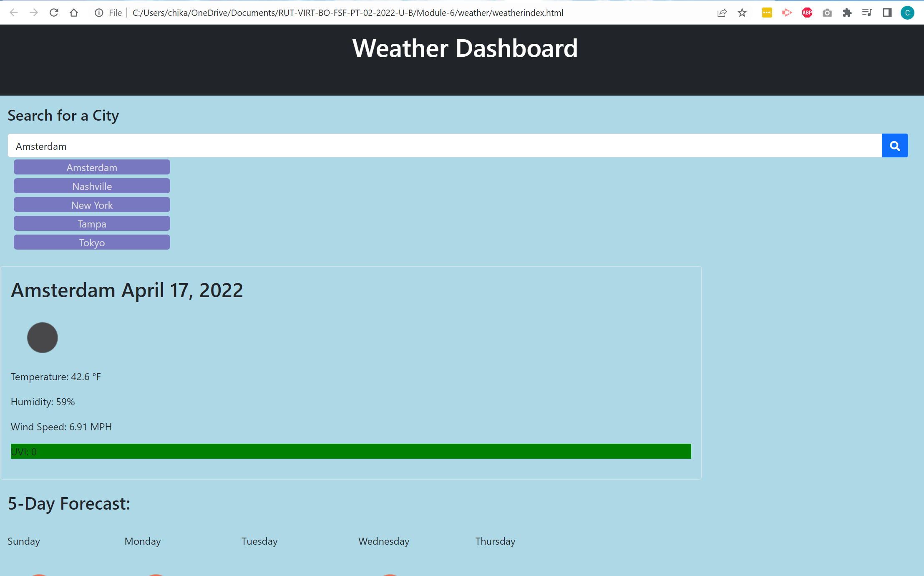
Task: Click the Amsterdam search history button
Action: 92,167
